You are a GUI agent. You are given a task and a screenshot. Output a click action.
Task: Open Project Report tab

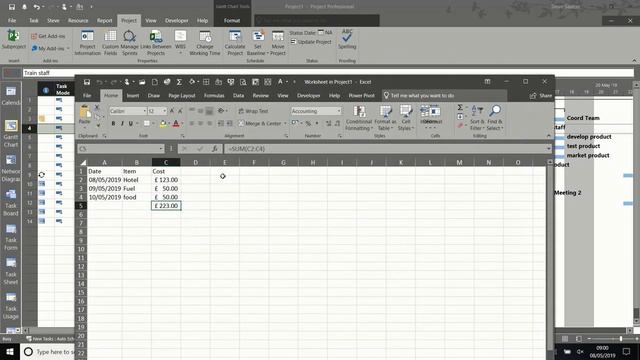pyautogui.click(x=104, y=20)
